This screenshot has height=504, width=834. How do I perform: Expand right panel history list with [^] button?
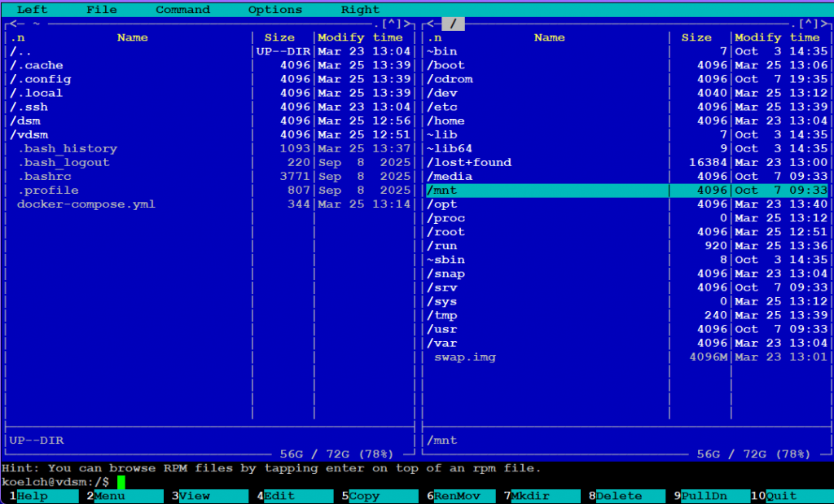pos(810,24)
